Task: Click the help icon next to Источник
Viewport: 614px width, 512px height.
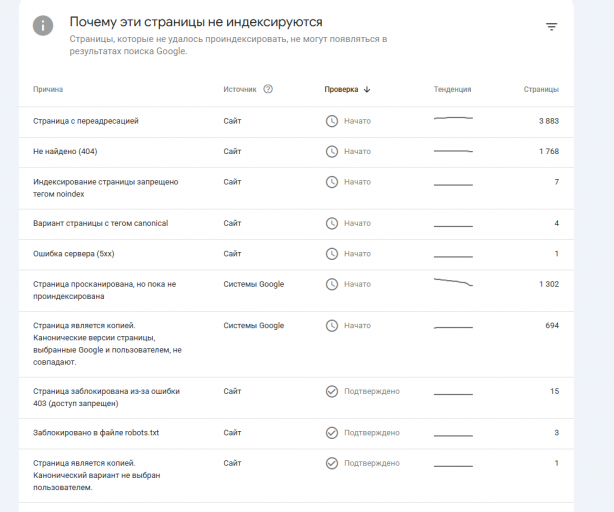Action: point(268,89)
